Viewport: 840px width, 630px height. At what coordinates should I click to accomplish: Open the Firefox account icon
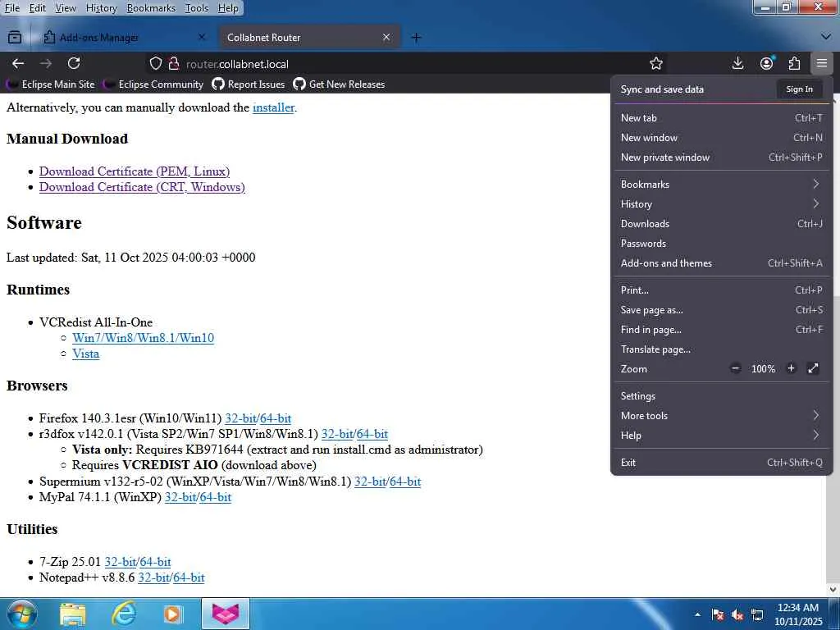[767, 64]
